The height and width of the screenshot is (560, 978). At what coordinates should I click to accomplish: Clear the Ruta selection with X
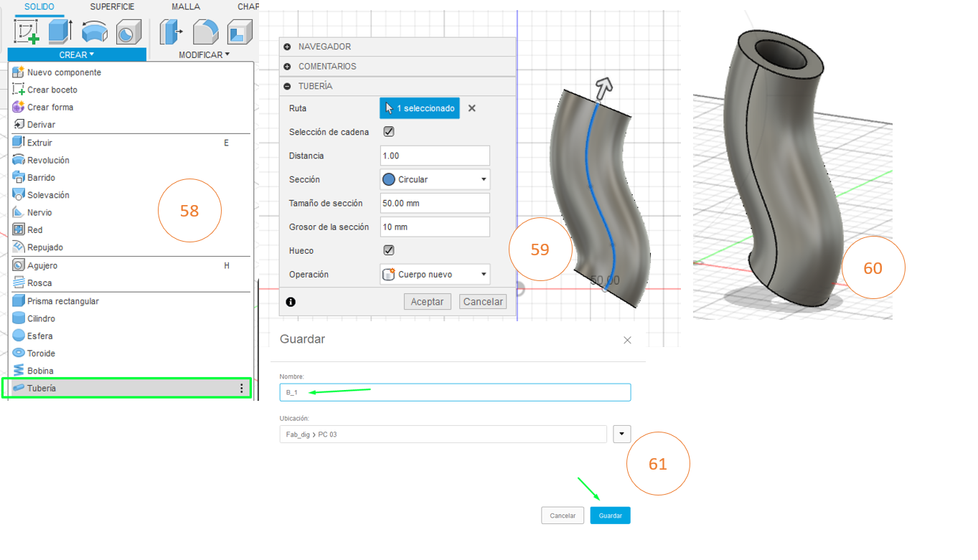pos(471,108)
